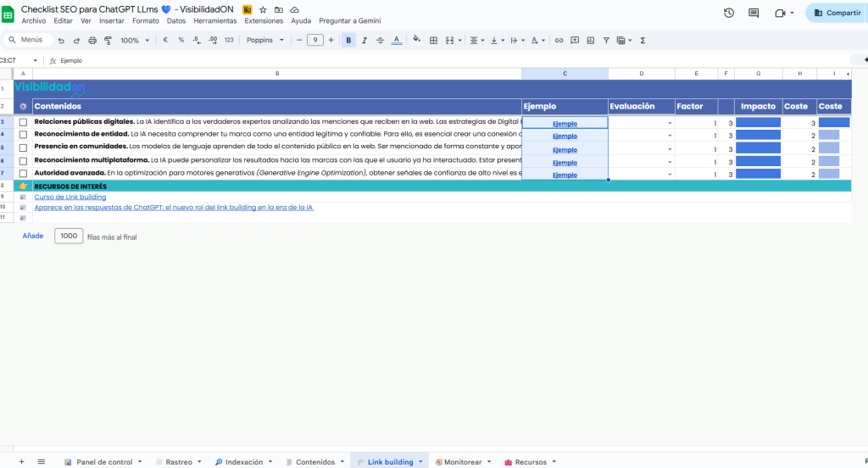Open Evaluación dropdown in row 3

[670, 124]
